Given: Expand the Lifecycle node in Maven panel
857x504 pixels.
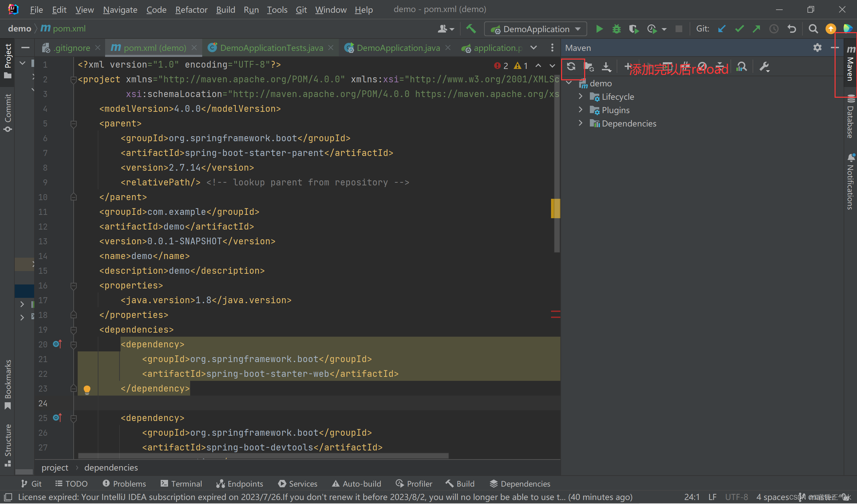Looking at the screenshot, I should coord(581,97).
